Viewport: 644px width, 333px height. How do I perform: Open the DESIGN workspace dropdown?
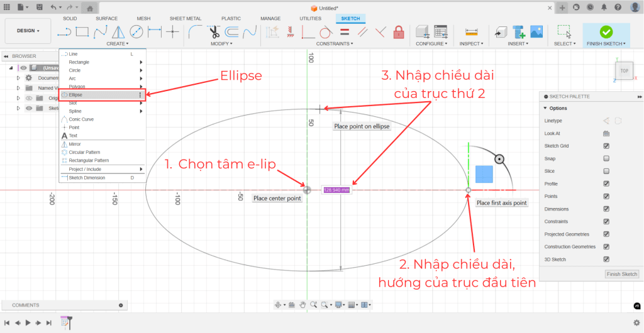pyautogui.click(x=28, y=30)
